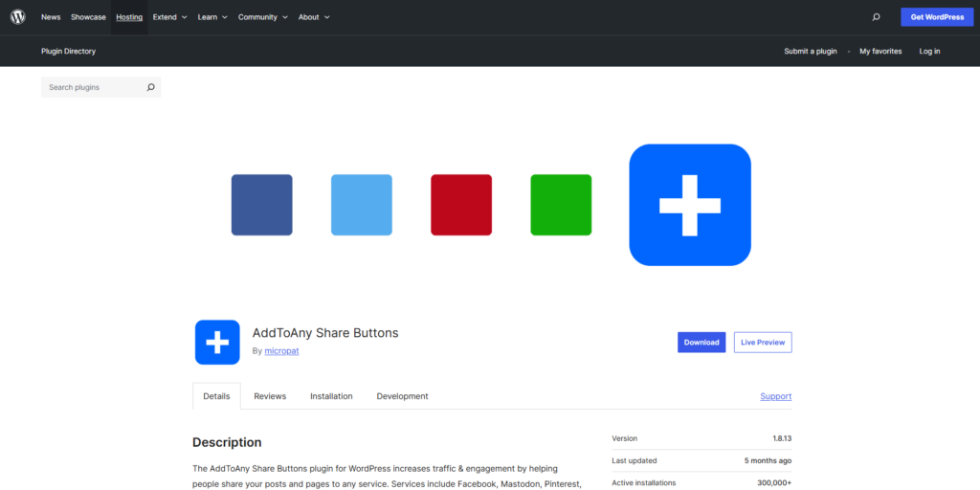Click the Last updated label
Viewport: 980px width, 490px height.
(x=635, y=460)
